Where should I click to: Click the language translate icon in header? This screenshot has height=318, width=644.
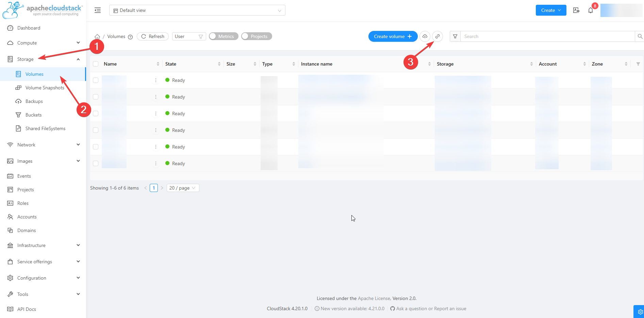pos(576,11)
